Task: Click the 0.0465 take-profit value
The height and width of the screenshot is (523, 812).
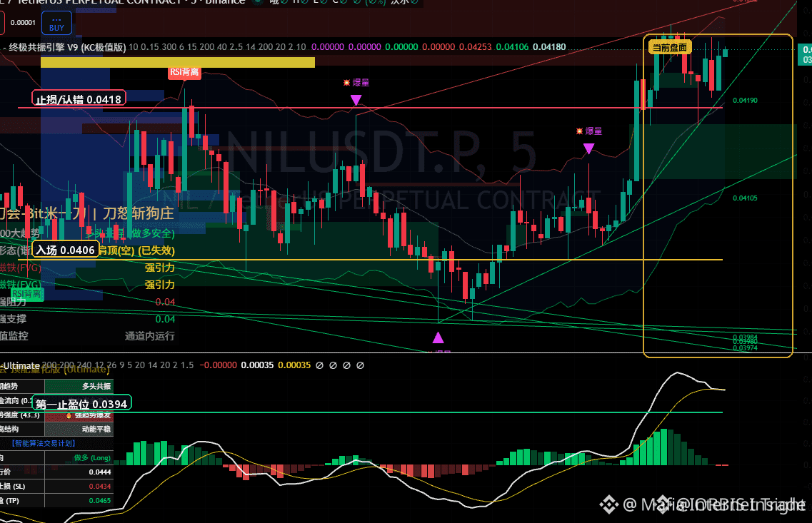Action: coord(100,501)
